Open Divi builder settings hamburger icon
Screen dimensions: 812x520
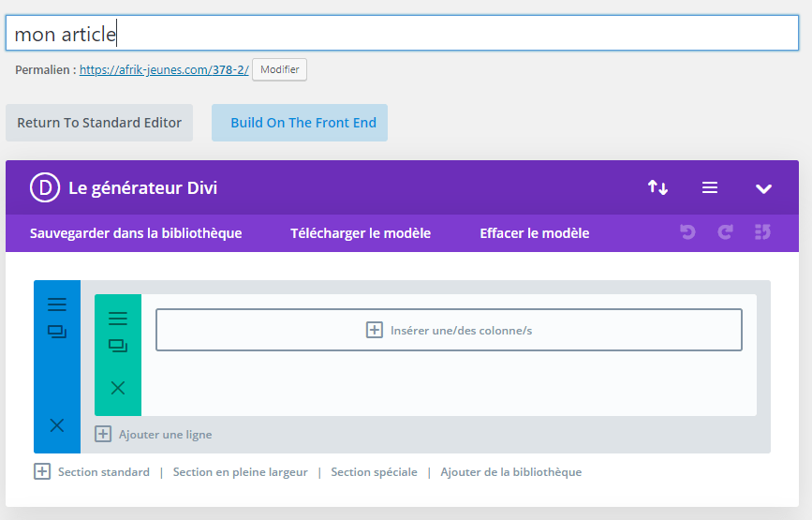point(710,187)
